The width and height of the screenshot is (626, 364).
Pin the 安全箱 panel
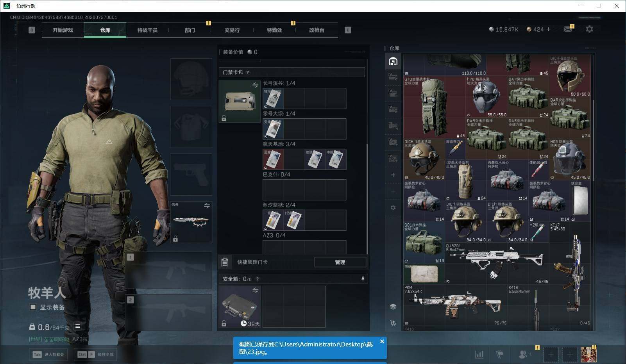click(363, 279)
